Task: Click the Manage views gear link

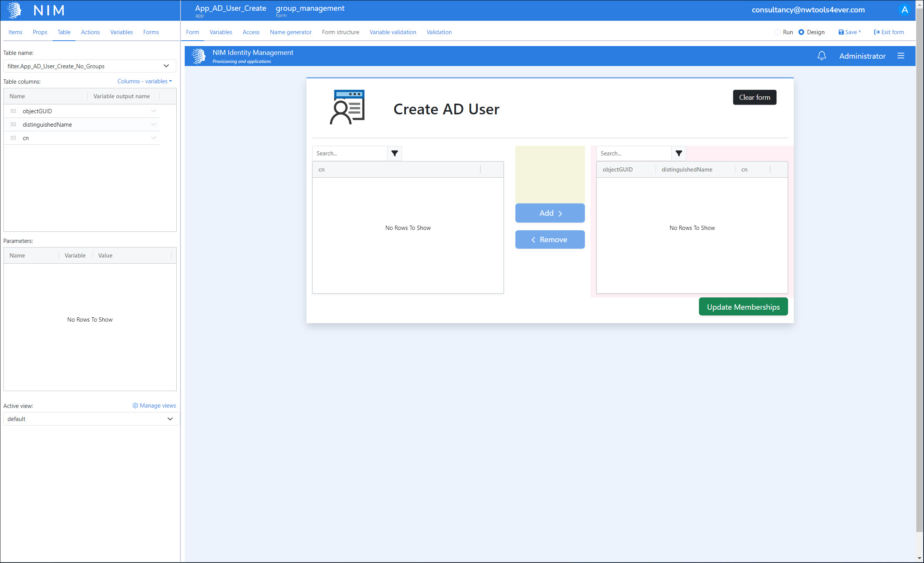Action: pos(154,406)
